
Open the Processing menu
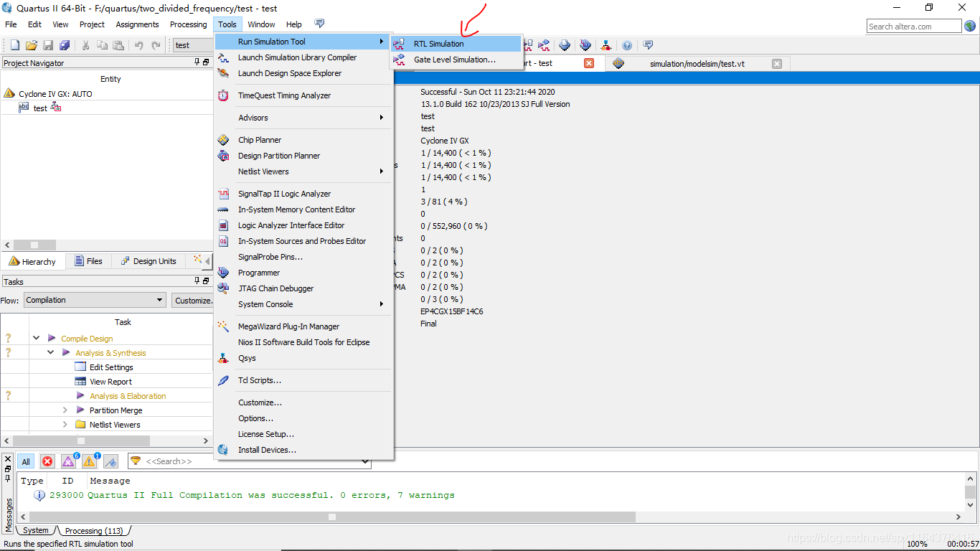pyautogui.click(x=188, y=24)
